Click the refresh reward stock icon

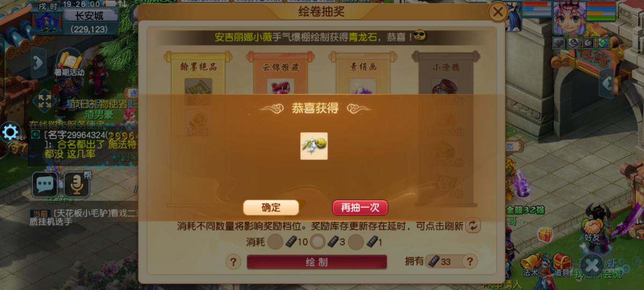click(473, 226)
